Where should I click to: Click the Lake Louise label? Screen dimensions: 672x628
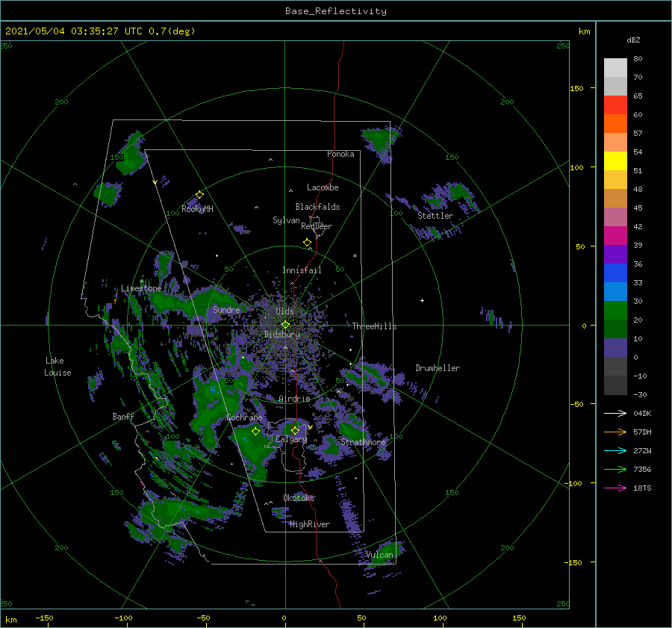[x=57, y=367]
